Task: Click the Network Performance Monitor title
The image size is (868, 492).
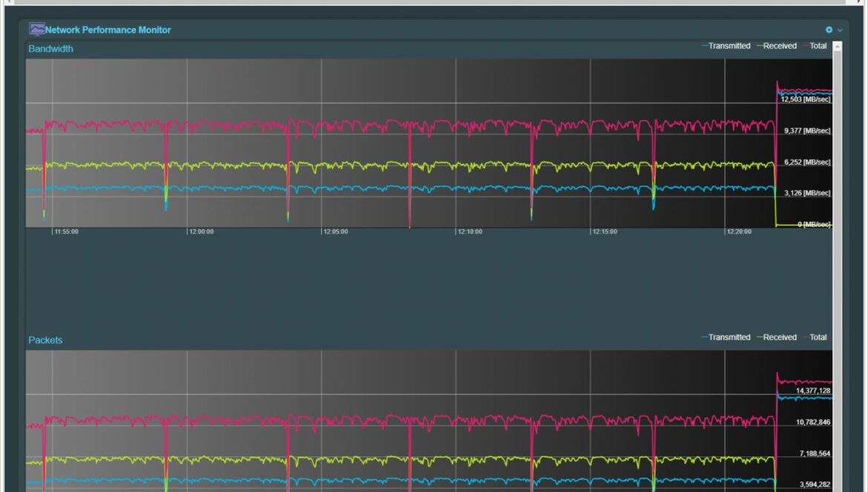Action: click(x=108, y=30)
